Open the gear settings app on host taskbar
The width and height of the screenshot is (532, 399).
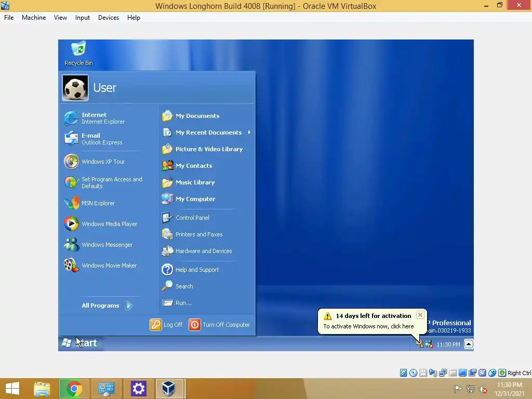pyautogui.click(x=138, y=389)
